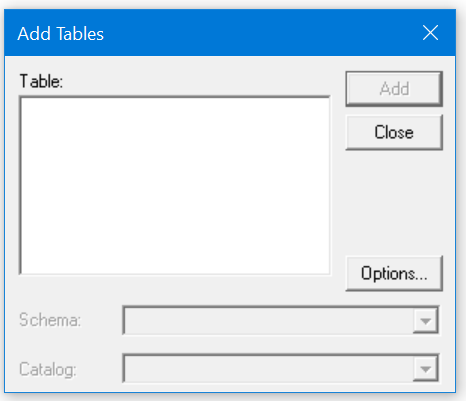Click the Table: label
The image size is (466, 401).
pyautogui.click(x=41, y=82)
